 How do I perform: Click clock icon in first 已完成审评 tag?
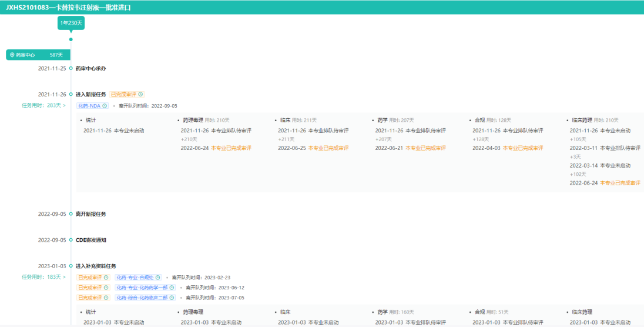click(140, 94)
